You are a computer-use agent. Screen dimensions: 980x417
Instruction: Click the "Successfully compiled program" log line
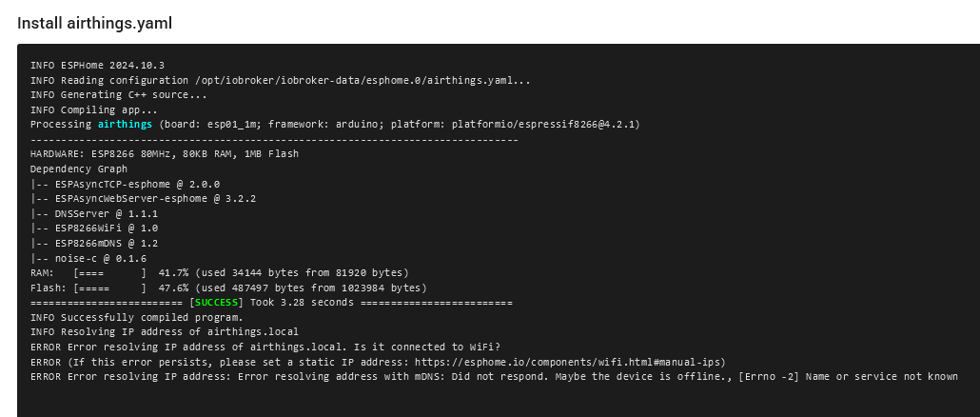pyautogui.click(x=137, y=317)
